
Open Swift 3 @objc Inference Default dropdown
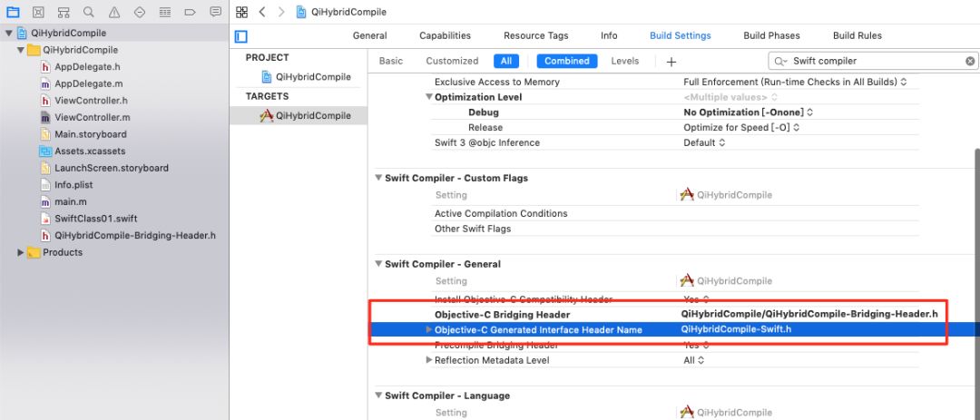[704, 142]
